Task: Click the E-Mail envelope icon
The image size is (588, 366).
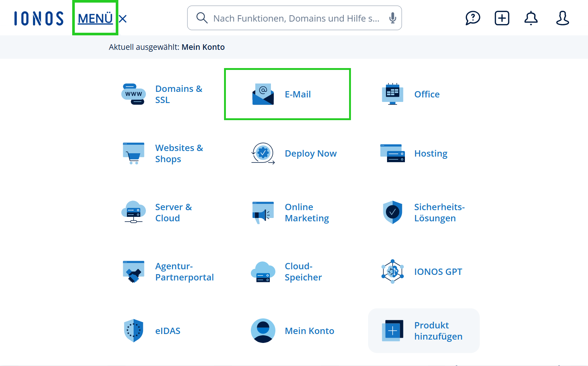Action: tap(263, 94)
